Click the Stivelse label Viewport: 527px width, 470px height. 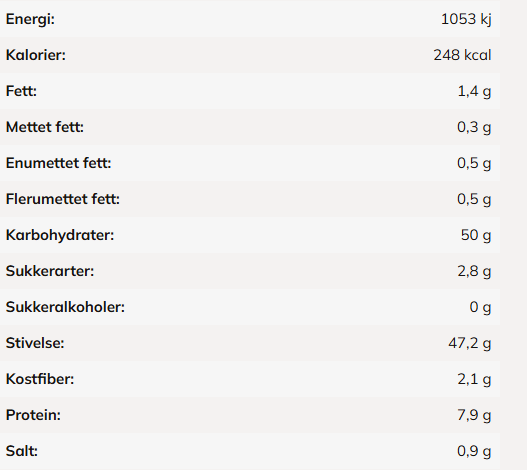(x=35, y=343)
